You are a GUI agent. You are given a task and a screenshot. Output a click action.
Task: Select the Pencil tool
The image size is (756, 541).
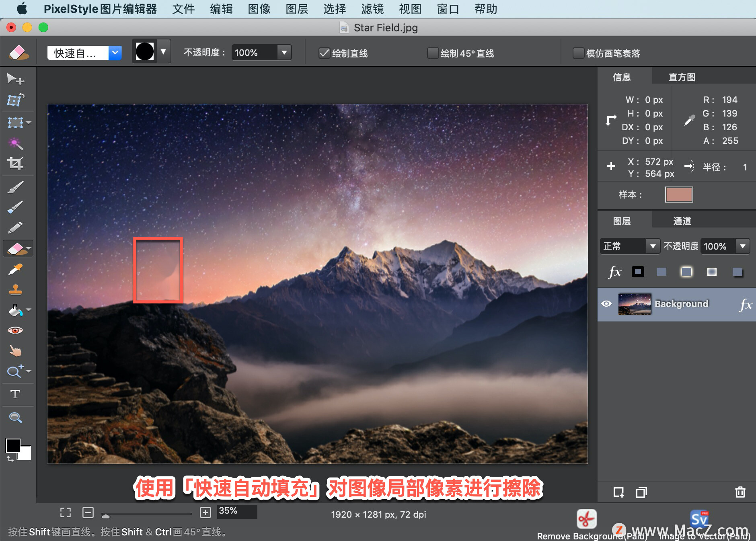pyautogui.click(x=15, y=228)
